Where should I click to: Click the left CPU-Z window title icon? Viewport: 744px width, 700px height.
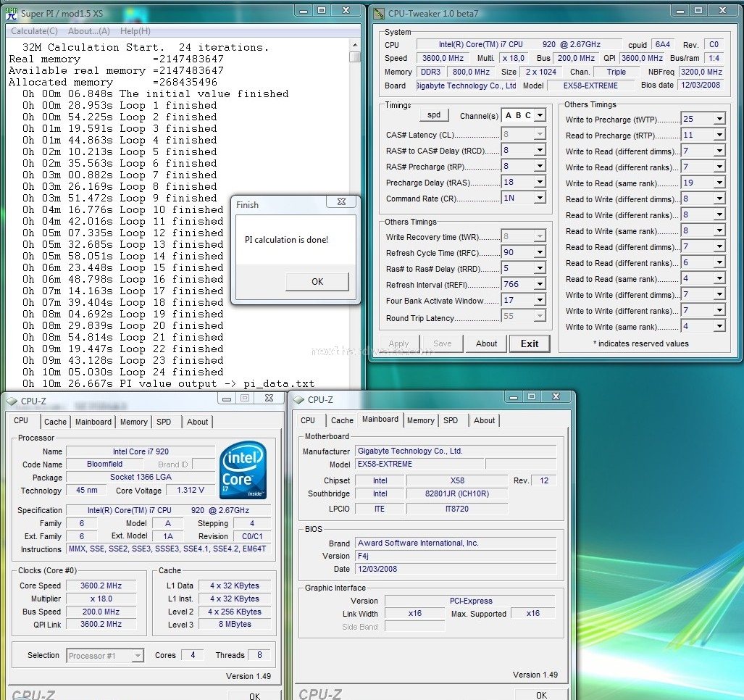(x=12, y=401)
